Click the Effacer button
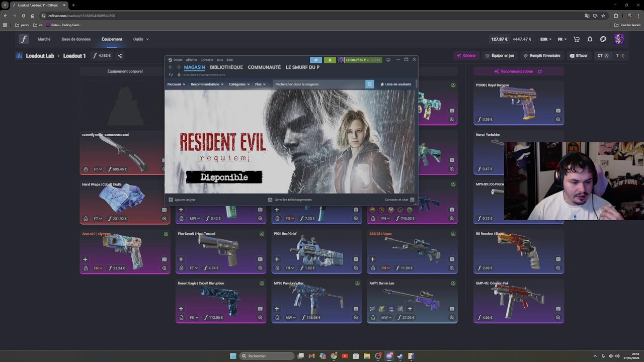The width and height of the screenshot is (644, 362). [579, 56]
